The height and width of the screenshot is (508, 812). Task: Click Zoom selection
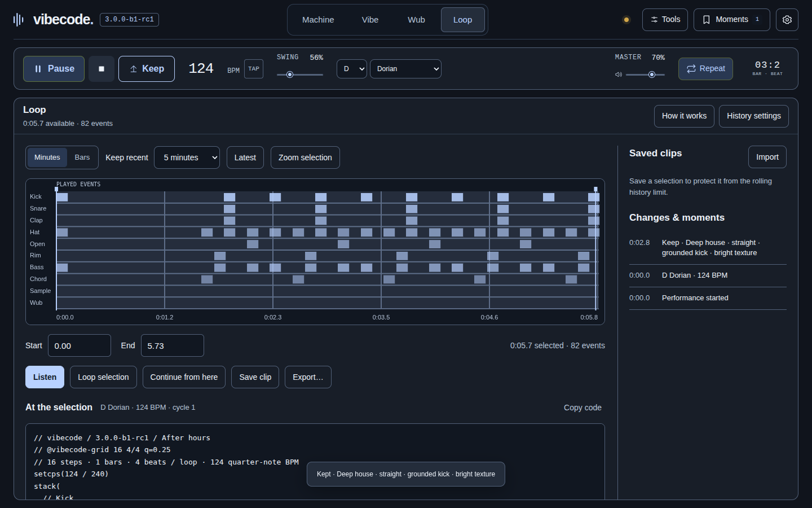(305, 157)
